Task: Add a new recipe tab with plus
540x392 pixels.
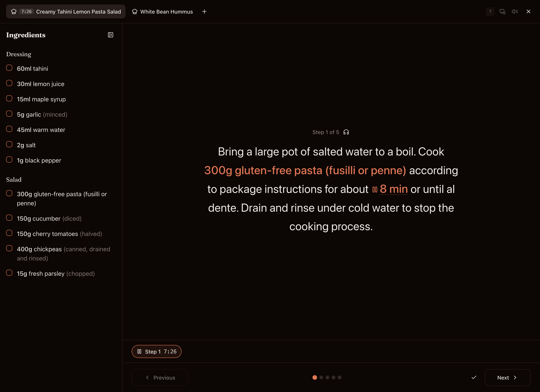Action: tap(204, 12)
